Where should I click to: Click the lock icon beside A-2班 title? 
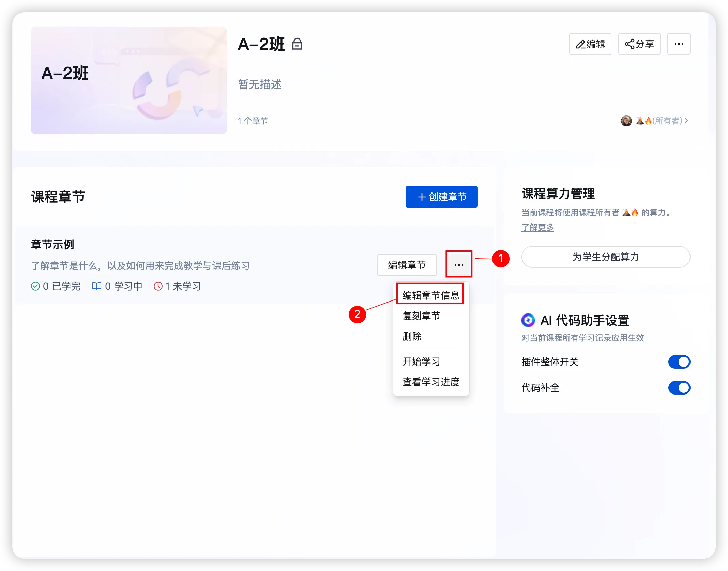click(x=297, y=44)
